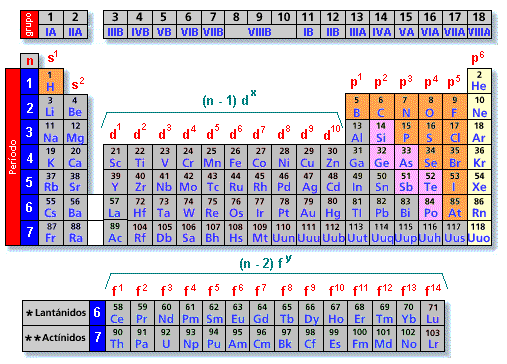Click the red Período vertical label

[x=13, y=157]
